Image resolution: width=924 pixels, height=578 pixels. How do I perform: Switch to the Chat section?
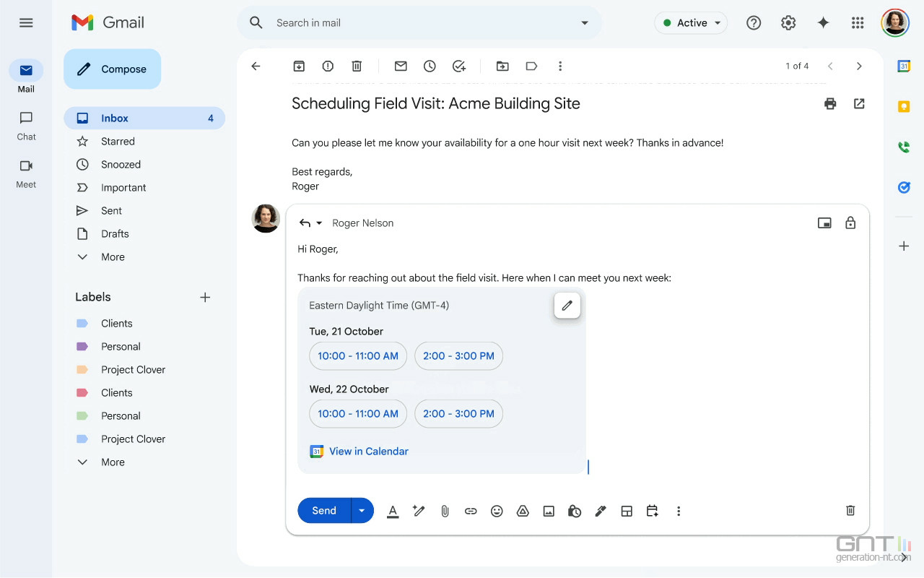[26, 125]
